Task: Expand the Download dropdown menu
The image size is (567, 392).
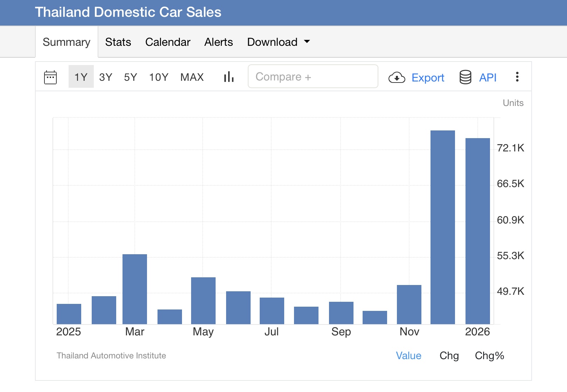Action: 279,42
